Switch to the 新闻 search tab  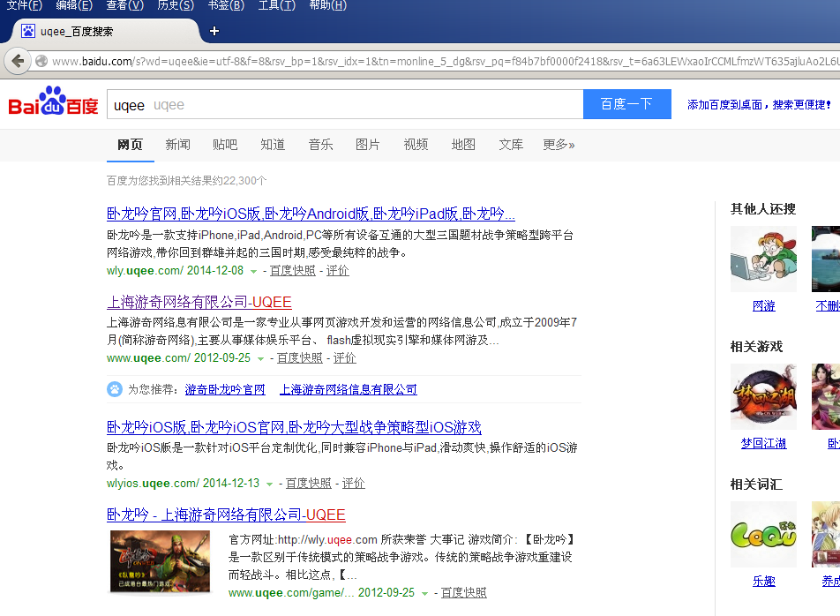tap(178, 145)
